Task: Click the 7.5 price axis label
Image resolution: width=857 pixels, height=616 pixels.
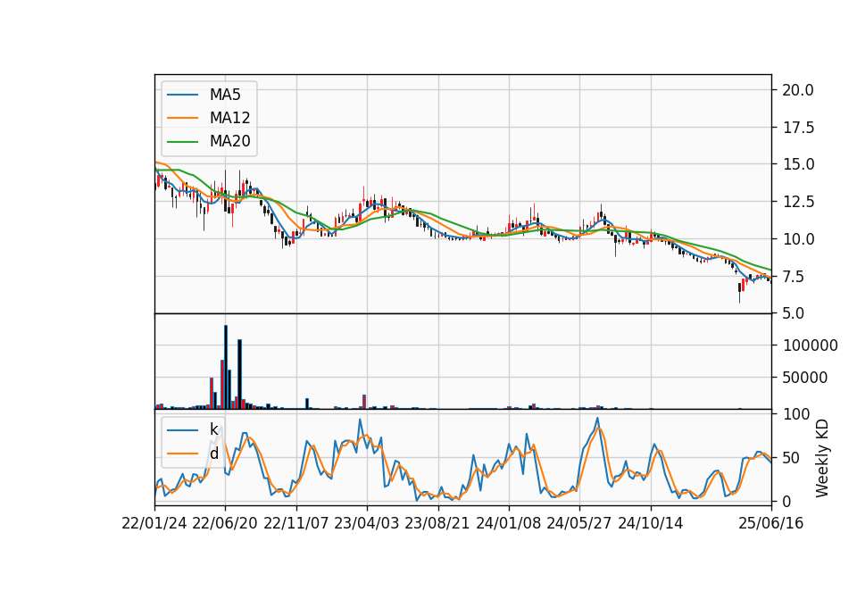Action: [x=793, y=276]
